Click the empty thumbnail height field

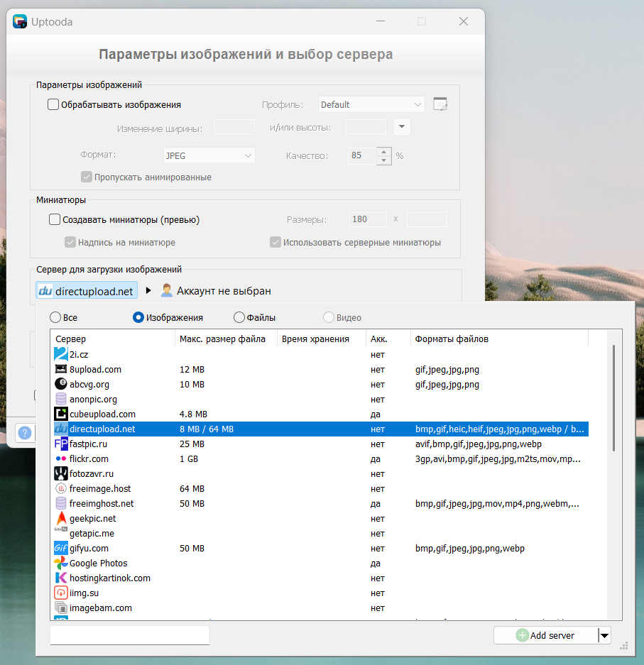426,219
